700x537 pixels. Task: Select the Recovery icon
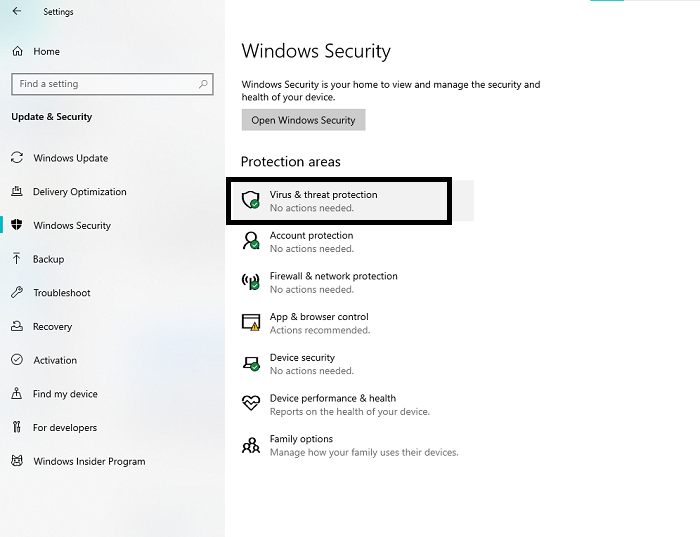click(17, 326)
